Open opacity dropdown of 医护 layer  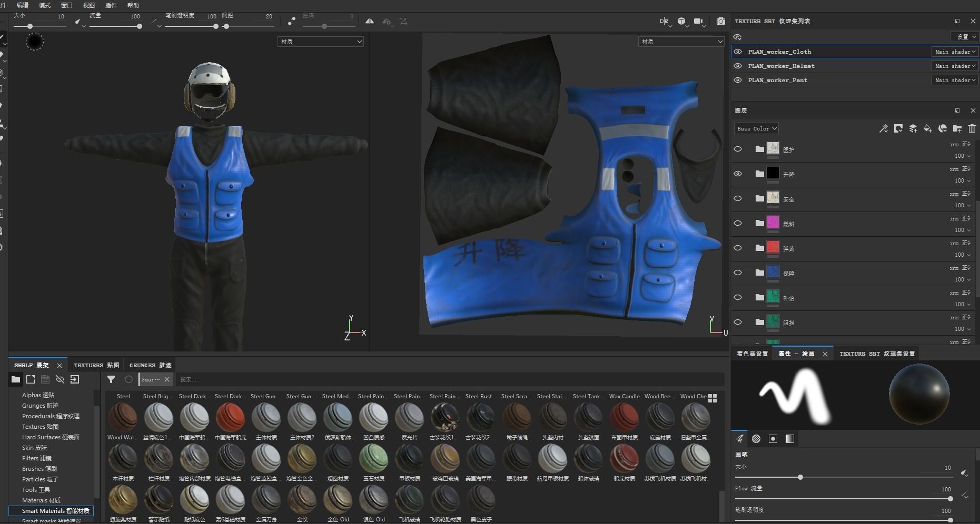963,156
